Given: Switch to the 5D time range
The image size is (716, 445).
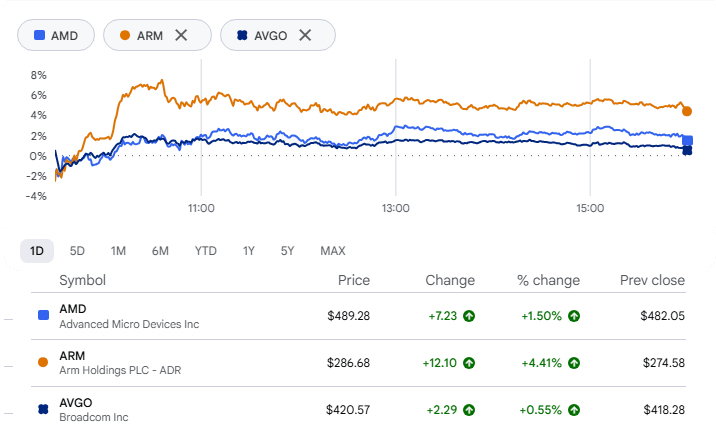Looking at the screenshot, I should tap(77, 251).
